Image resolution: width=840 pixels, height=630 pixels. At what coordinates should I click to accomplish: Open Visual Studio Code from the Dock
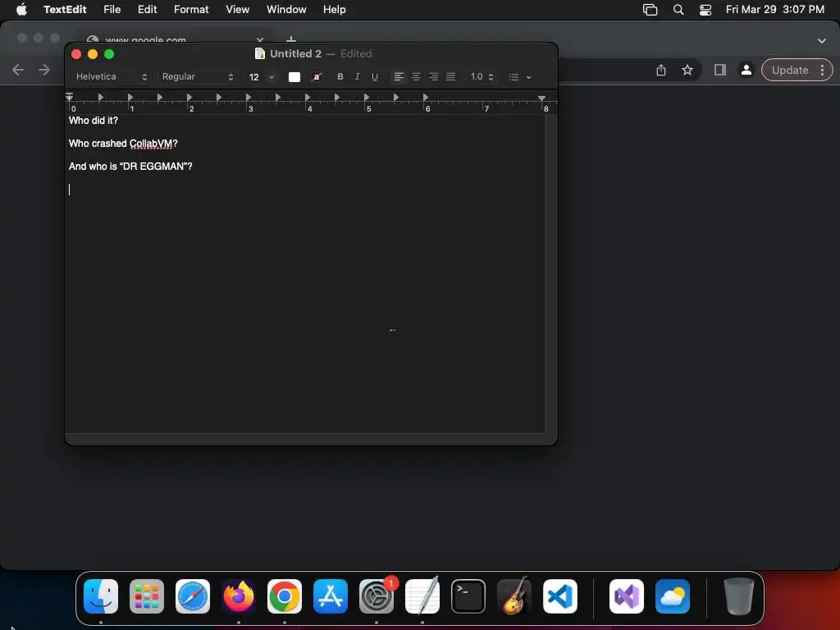tap(560, 596)
